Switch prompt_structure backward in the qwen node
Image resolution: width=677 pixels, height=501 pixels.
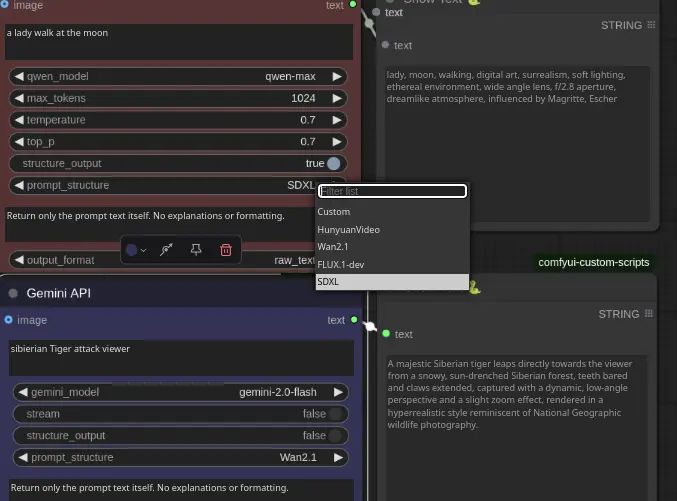[x=19, y=185]
